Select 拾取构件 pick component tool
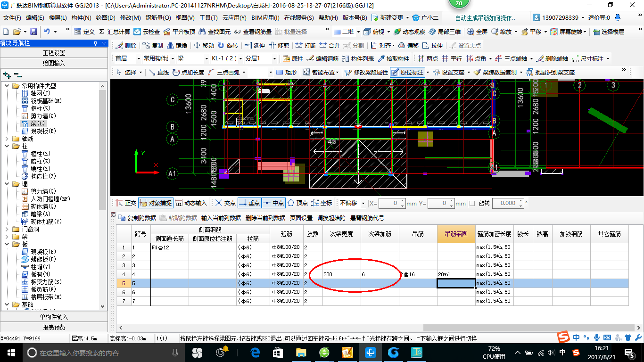 (393, 59)
